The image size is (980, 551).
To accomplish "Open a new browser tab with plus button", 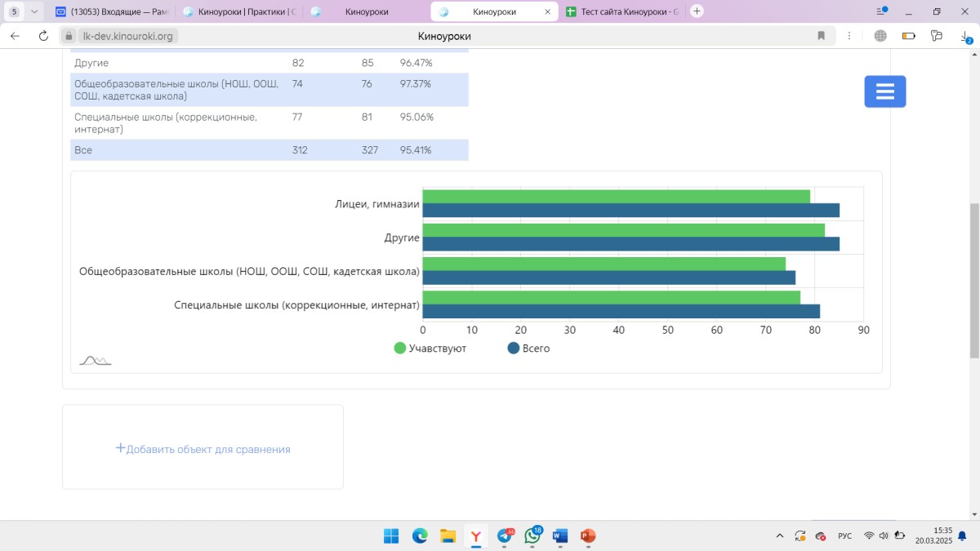I will (x=697, y=11).
